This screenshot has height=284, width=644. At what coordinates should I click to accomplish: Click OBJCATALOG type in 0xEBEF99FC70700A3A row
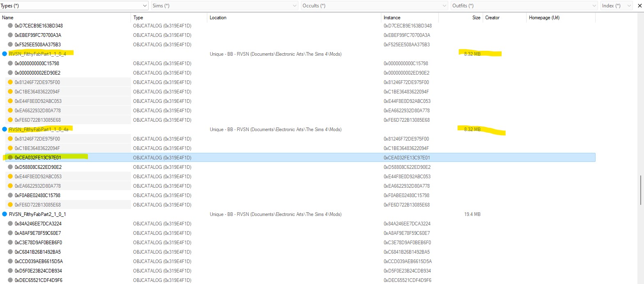click(162, 35)
